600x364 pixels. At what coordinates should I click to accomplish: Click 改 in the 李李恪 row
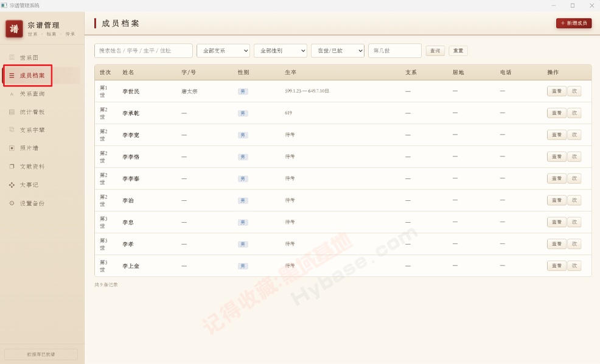click(574, 156)
